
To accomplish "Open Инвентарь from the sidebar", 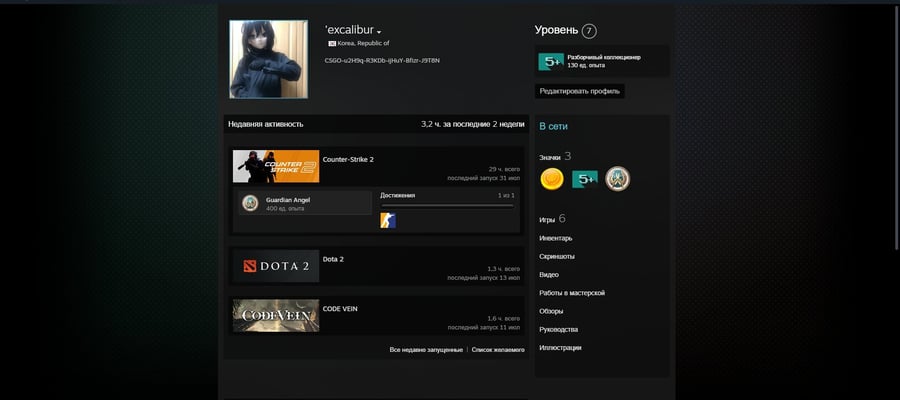I will coord(556,238).
